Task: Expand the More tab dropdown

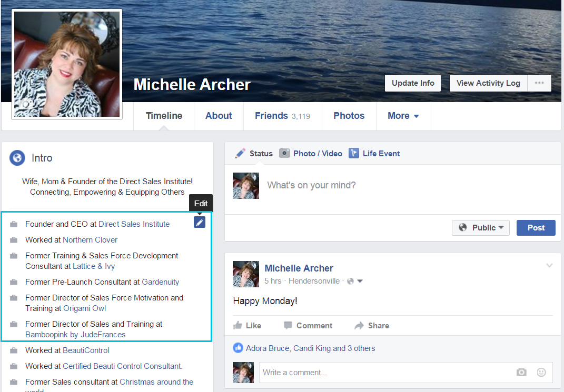Action: 403,116
